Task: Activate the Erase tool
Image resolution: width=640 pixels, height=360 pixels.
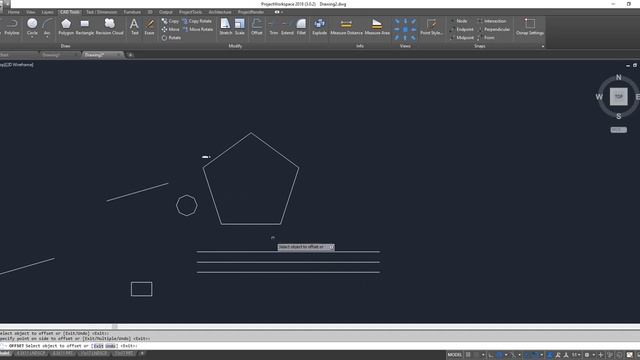Action: tap(149, 27)
